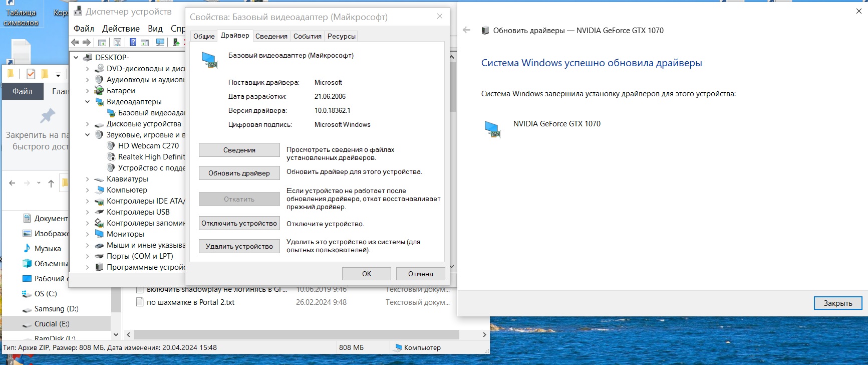Select the Порты (COM и LPT) icon
The height and width of the screenshot is (365, 868).
(x=99, y=256)
